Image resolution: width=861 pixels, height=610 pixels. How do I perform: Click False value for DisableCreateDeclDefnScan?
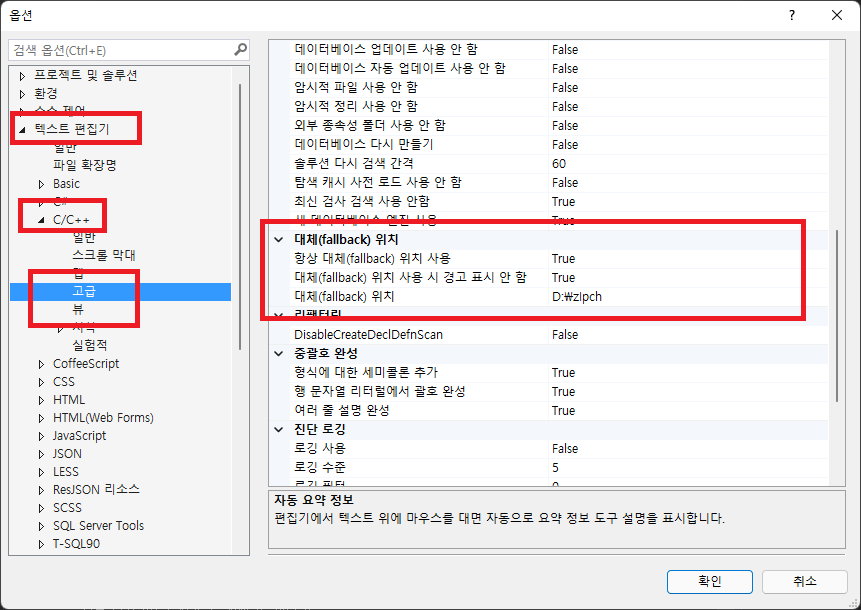coord(565,335)
